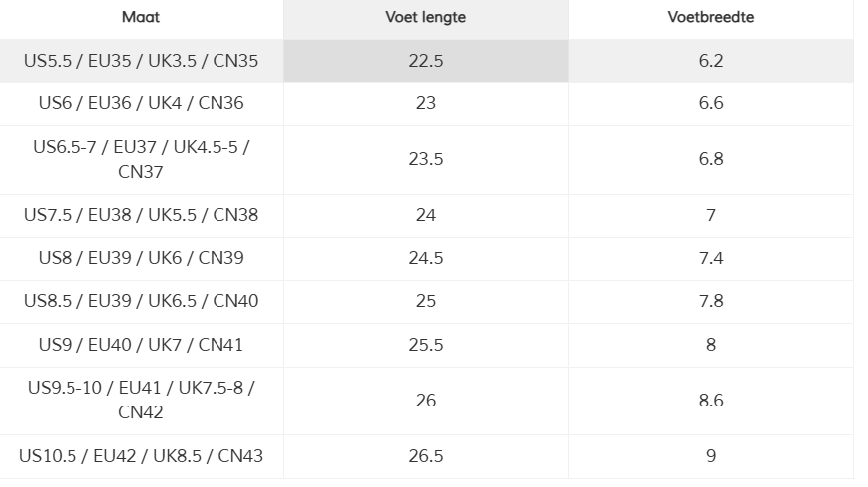Select the US9 / EU40 / UK7 row
The height and width of the screenshot is (487, 868).
427,345
